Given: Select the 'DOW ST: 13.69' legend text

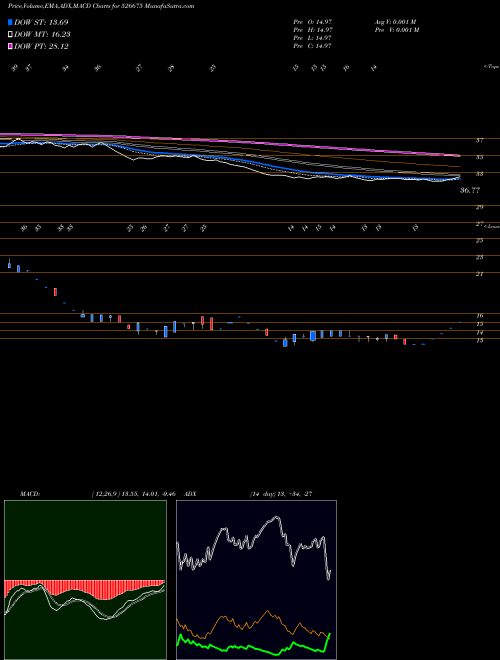Looking at the screenshot, I should (x=41, y=22).
